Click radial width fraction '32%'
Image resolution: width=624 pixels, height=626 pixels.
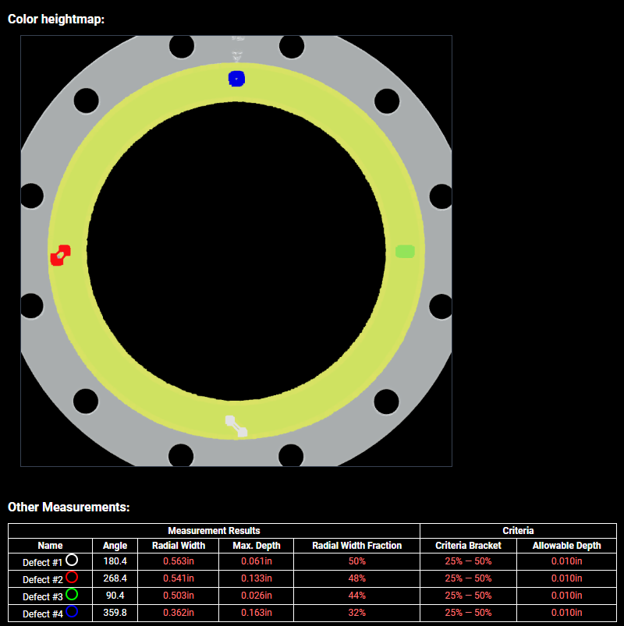357,613
